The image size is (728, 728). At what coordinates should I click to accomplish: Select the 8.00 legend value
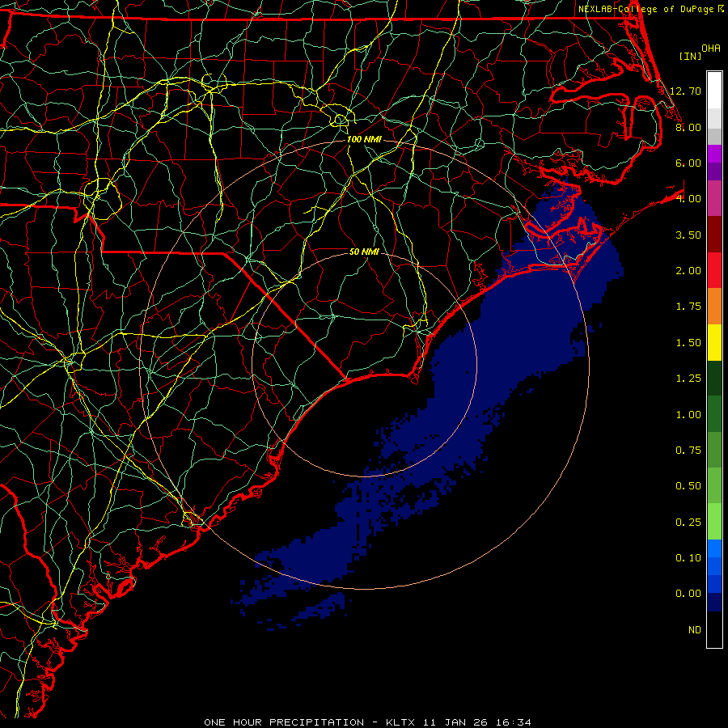click(x=688, y=127)
